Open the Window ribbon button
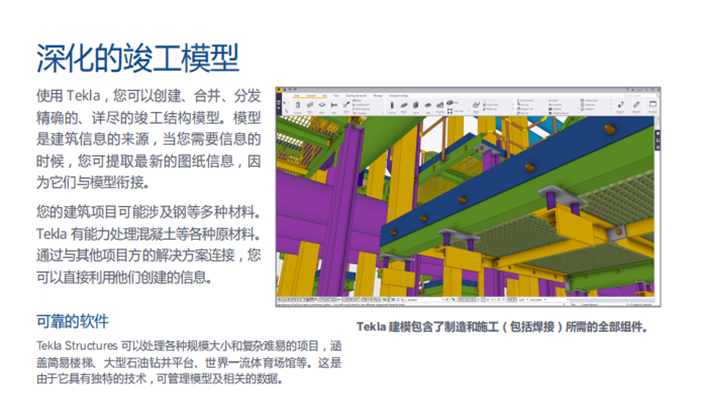 [653, 106]
